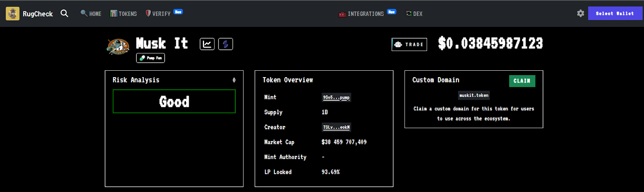Screen dimensions: 644x192
Task: Click the New badge beside INTEGRATIONS
Action: click(x=392, y=12)
